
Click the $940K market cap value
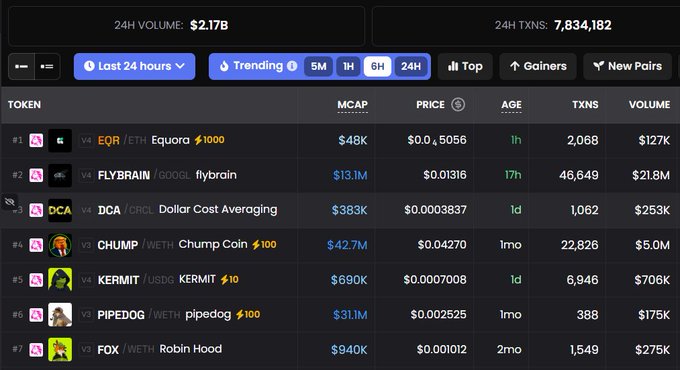point(349,350)
